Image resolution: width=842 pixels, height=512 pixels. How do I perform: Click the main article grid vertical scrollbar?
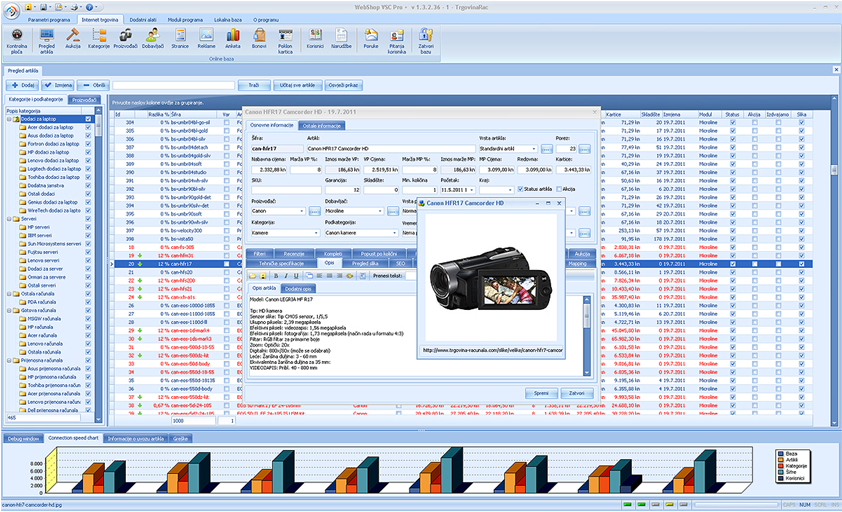(834, 261)
